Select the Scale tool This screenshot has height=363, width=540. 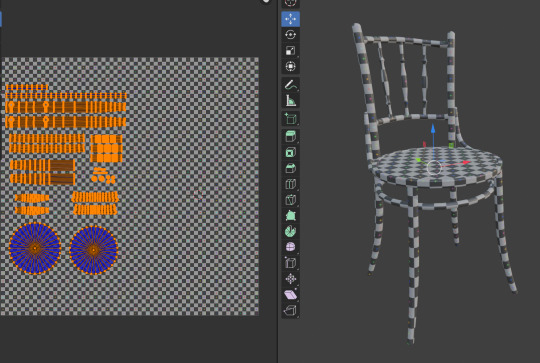pyautogui.click(x=290, y=51)
